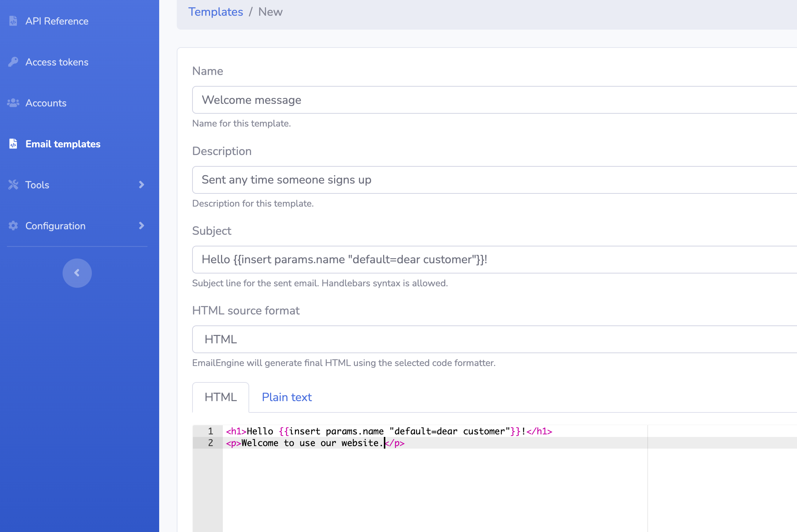Navigate back using the Templates breadcrumb
Image resolution: width=797 pixels, height=532 pixels.
tap(216, 12)
